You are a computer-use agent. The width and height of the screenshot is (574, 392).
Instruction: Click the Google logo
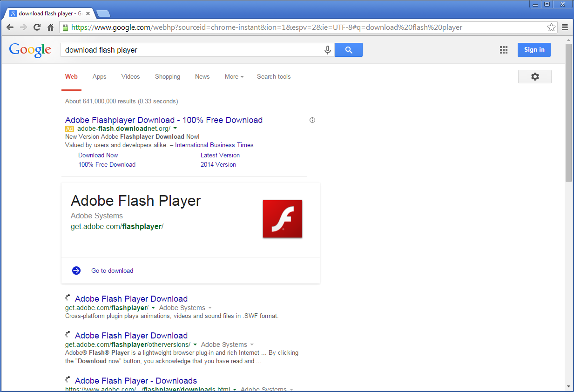coord(30,50)
